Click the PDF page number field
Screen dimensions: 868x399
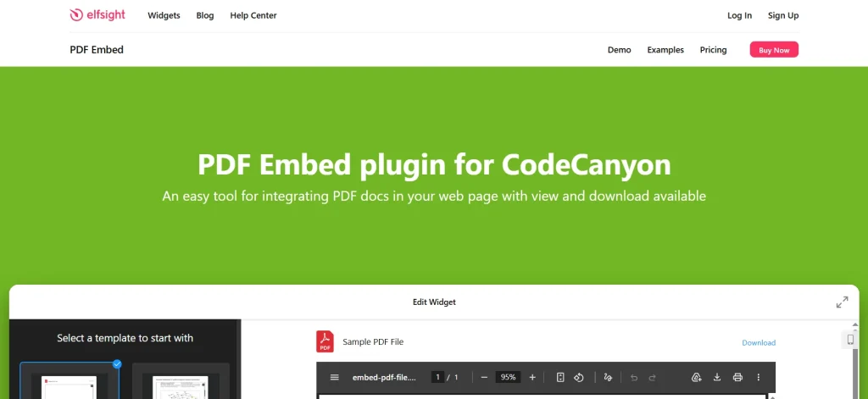438,378
